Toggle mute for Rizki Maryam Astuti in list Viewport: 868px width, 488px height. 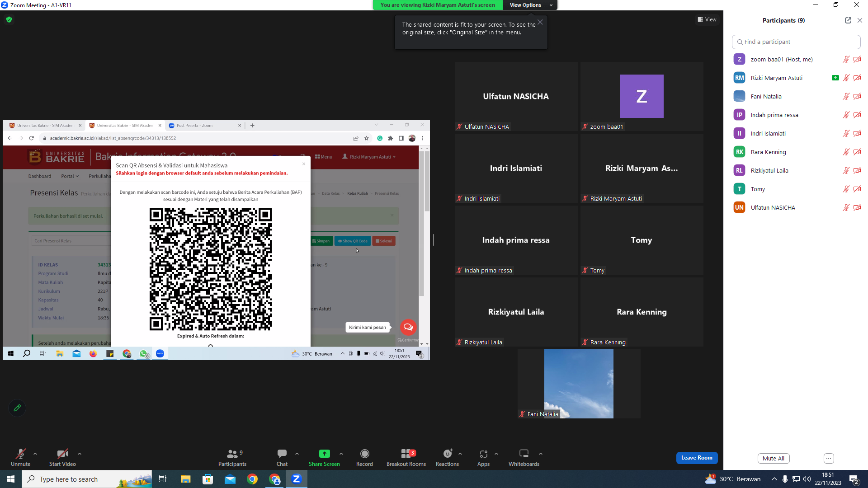tap(846, 78)
